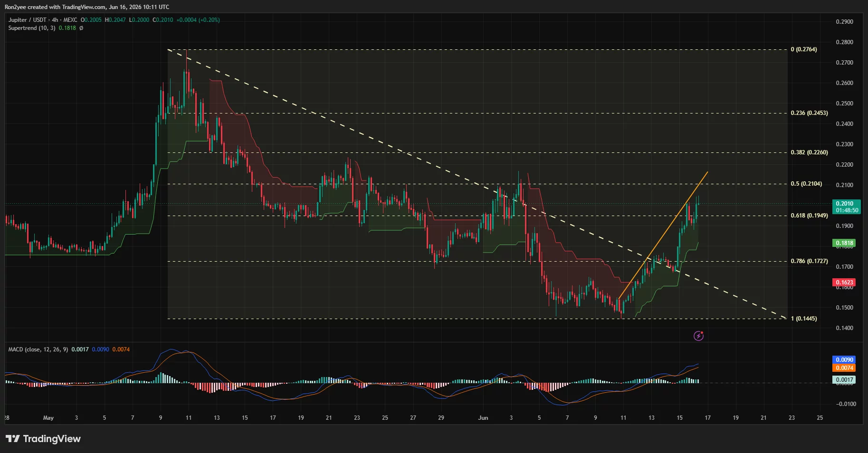Select Fibonacci level label 0.382 (0.2260)
The height and width of the screenshot is (453, 868).
809,152
